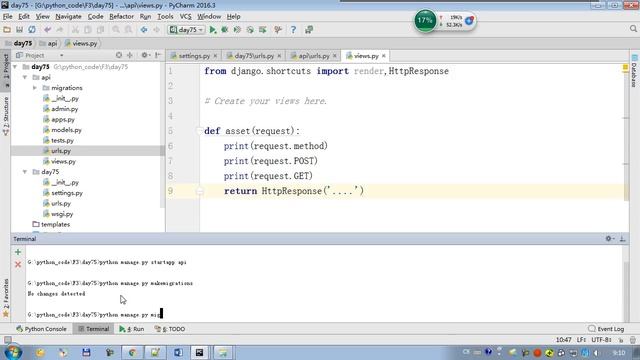Open Settings via wrench toolbar icon
The height and width of the screenshot is (360, 640).
(278, 30)
